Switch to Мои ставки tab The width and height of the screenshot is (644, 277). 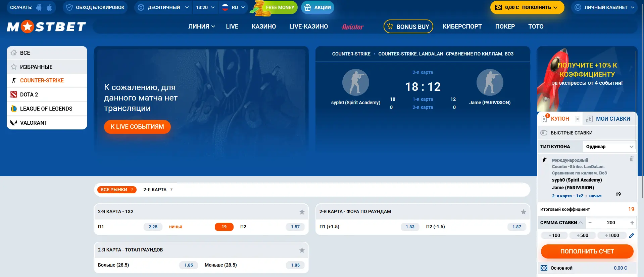click(x=609, y=119)
